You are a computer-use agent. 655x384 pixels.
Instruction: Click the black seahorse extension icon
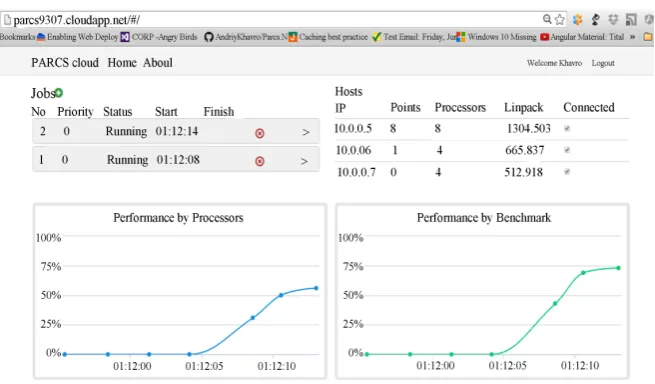(596, 19)
